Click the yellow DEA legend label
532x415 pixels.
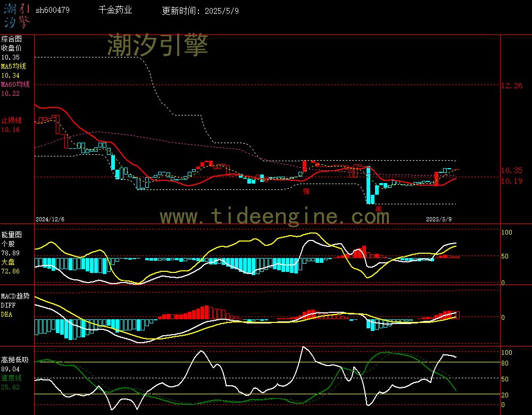coord(6,314)
